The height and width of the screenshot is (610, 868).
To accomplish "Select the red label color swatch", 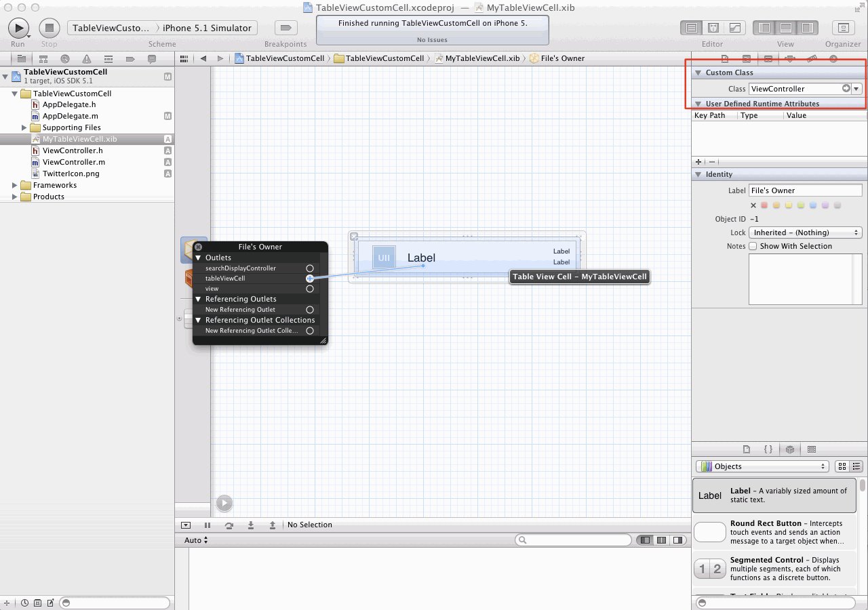I will click(764, 205).
